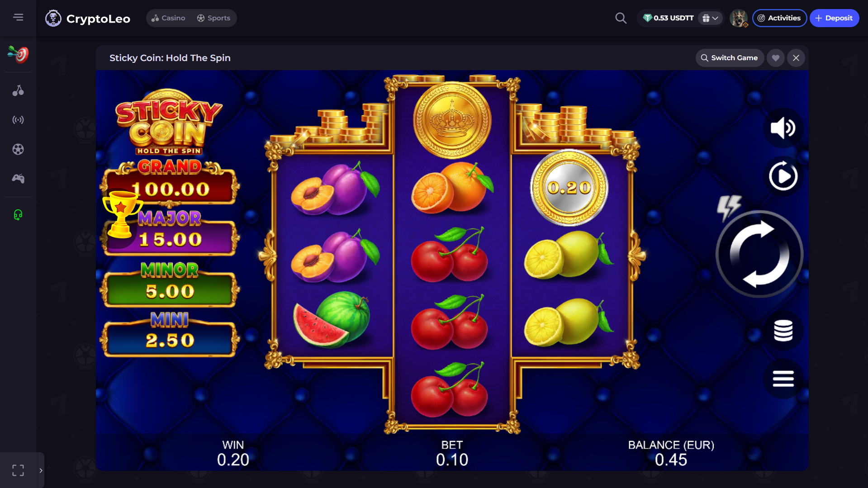The height and width of the screenshot is (488, 868).
Task: Open the in-game hamburger menu
Action: tap(783, 379)
